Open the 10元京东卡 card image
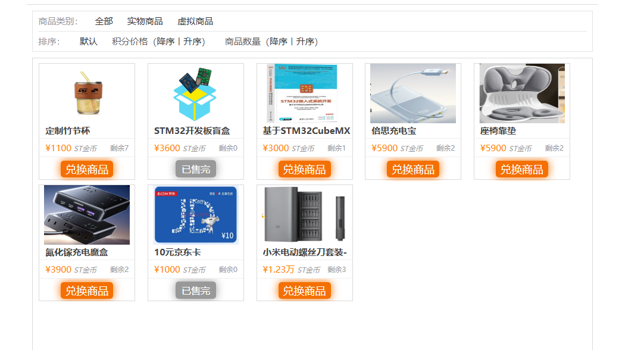 click(195, 215)
